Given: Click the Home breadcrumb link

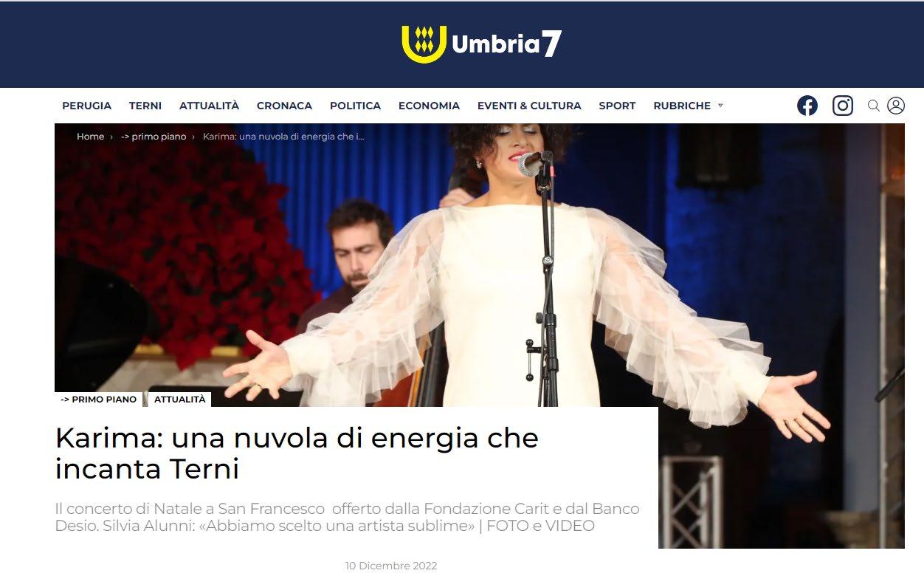Looking at the screenshot, I should pos(90,137).
